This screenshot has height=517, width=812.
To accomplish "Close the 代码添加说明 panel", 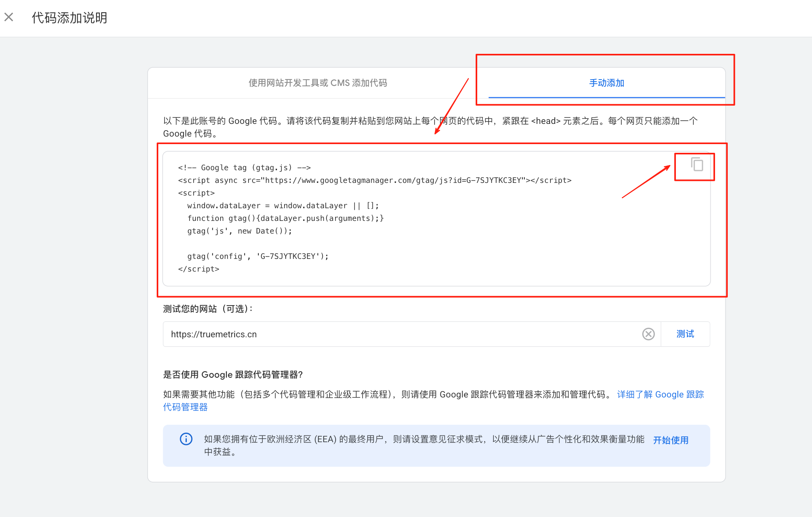I will tap(9, 17).
